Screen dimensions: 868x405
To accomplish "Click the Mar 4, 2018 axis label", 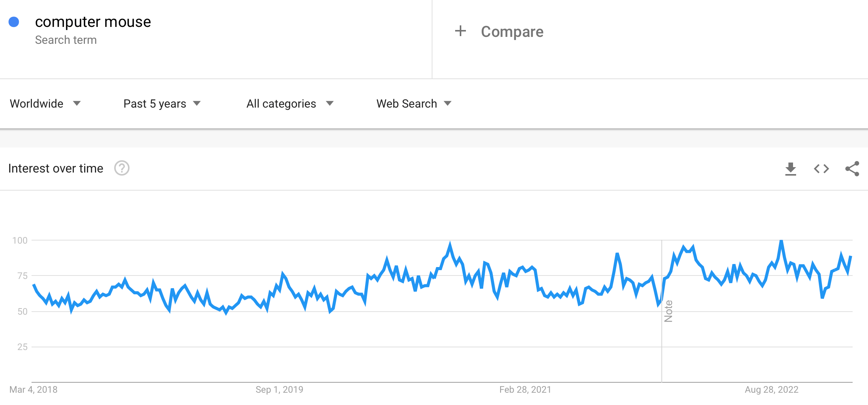I will click(x=33, y=390).
